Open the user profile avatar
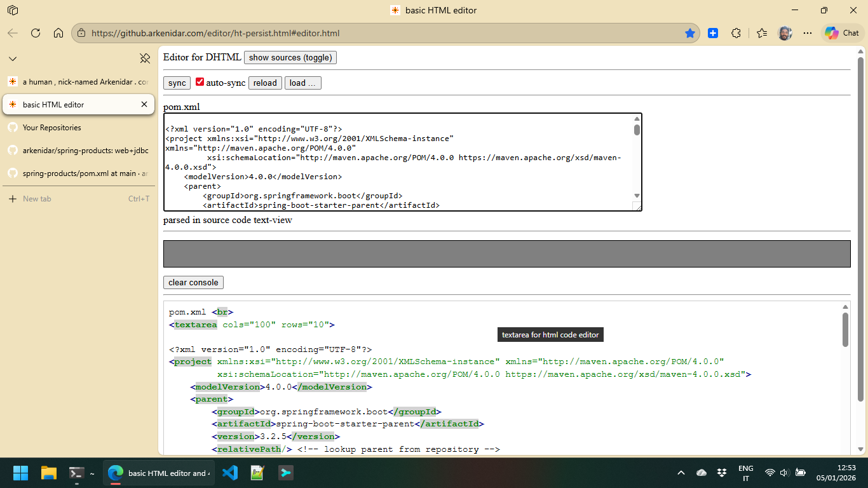 click(x=785, y=33)
